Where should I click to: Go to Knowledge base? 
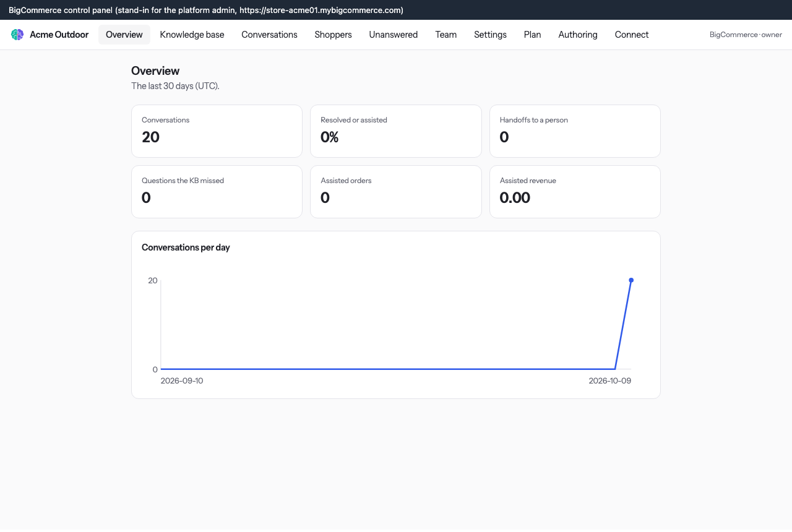[192, 35]
